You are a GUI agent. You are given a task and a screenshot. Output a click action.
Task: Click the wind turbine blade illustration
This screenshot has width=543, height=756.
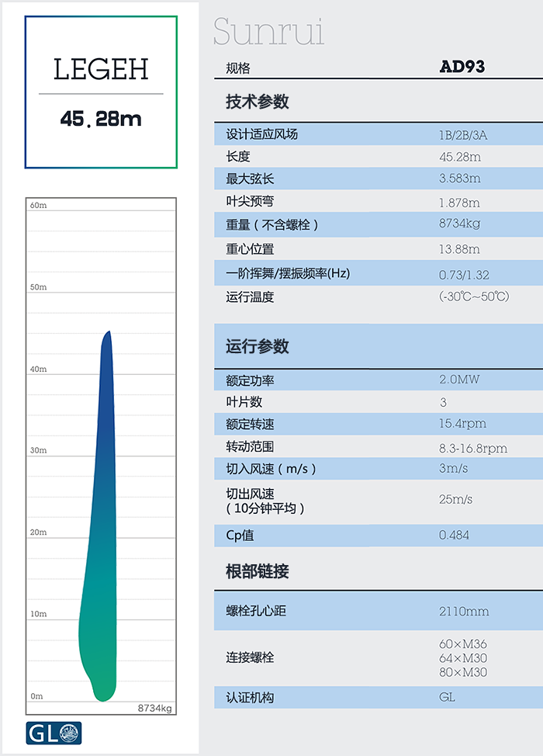tap(99, 516)
